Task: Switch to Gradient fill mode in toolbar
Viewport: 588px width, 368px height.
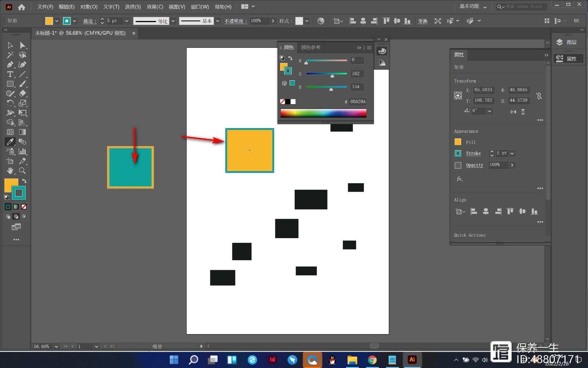Action: pyautogui.click(x=16, y=207)
